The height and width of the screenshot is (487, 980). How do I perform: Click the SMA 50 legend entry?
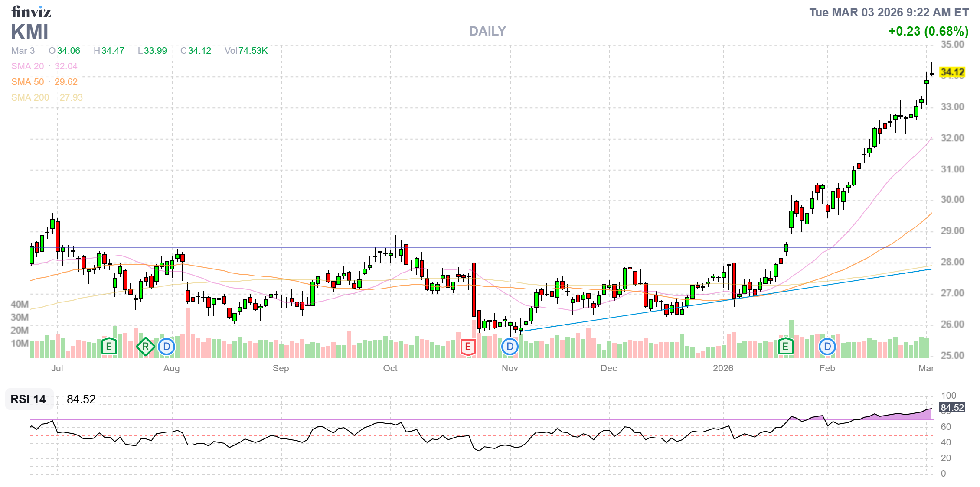click(x=44, y=82)
